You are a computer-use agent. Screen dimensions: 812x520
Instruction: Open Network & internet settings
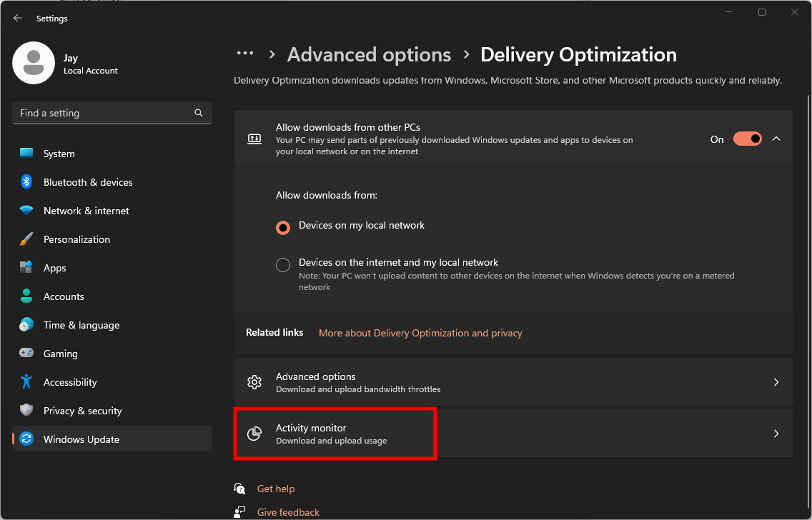[x=112, y=211]
